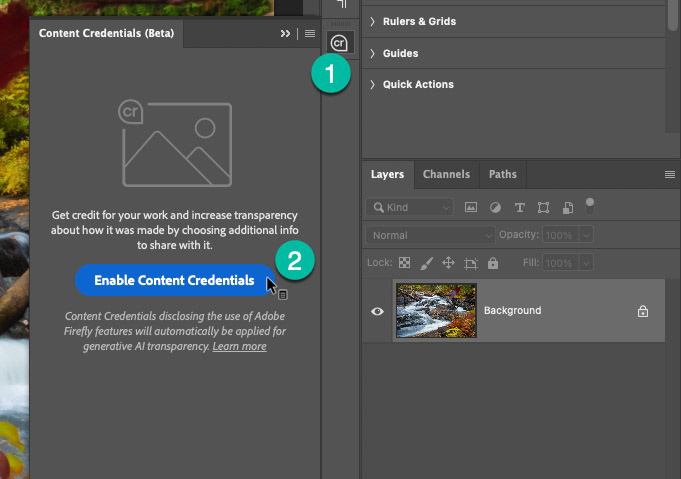Image resolution: width=681 pixels, height=479 pixels.
Task: Collapse the Content Credentials panel via double arrows
Action: coord(285,33)
